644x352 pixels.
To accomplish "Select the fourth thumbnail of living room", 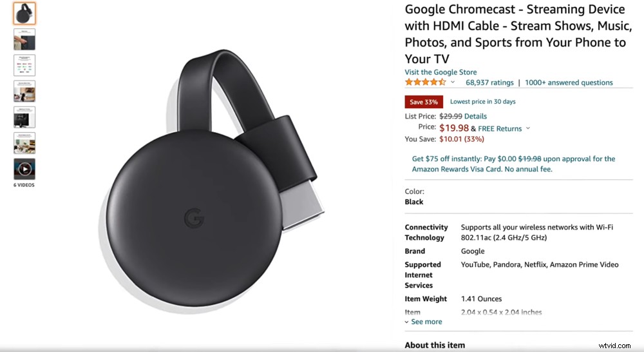I will (x=24, y=91).
